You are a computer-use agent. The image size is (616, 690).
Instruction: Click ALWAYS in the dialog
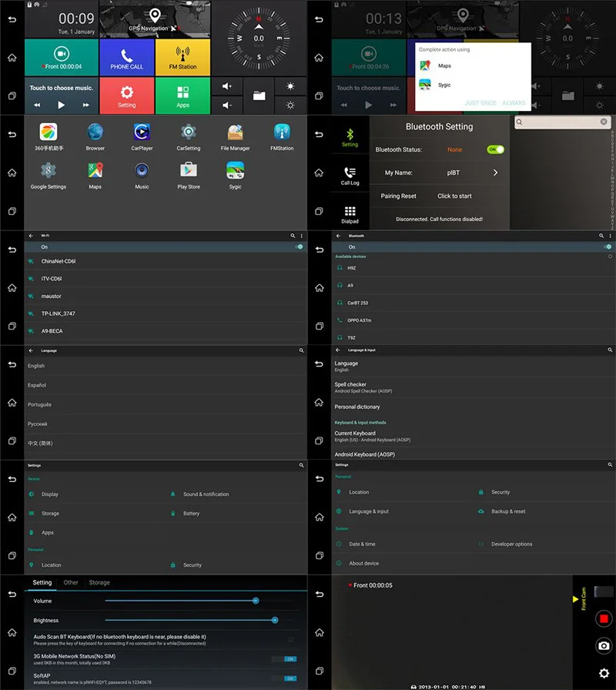[x=514, y=103]
